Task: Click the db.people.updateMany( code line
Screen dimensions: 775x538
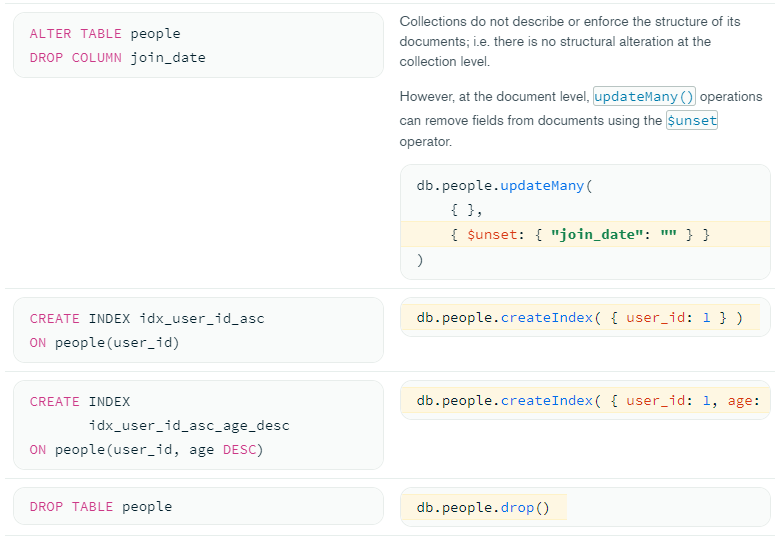Action: 505,186
